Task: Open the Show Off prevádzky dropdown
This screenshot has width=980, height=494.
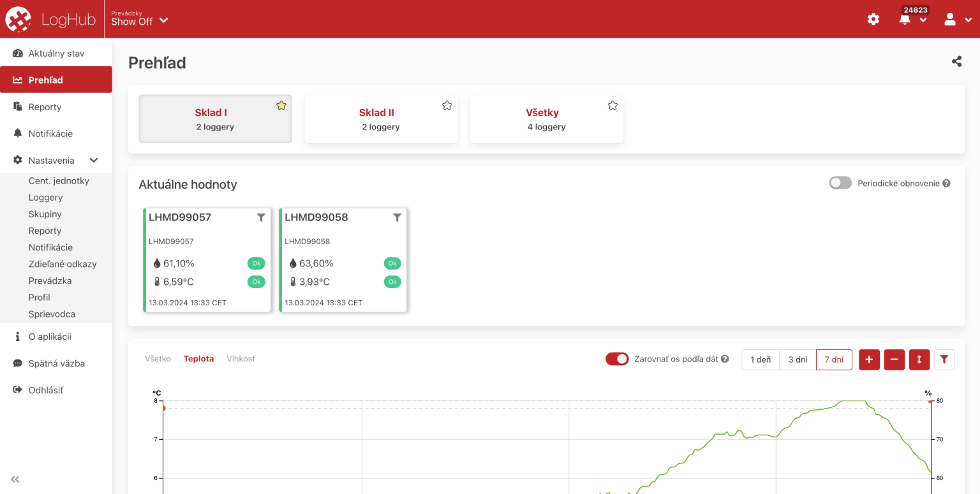Action: point(139,21)
